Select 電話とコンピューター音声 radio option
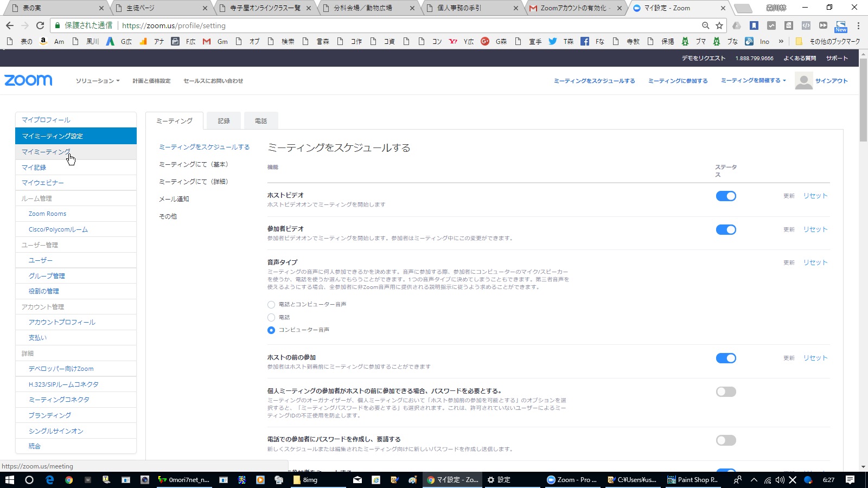 271,305
